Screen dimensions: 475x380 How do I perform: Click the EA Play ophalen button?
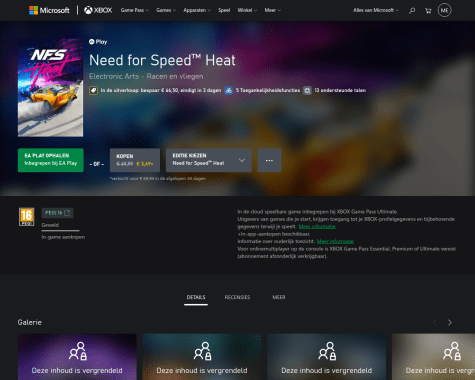pos(51,160)
